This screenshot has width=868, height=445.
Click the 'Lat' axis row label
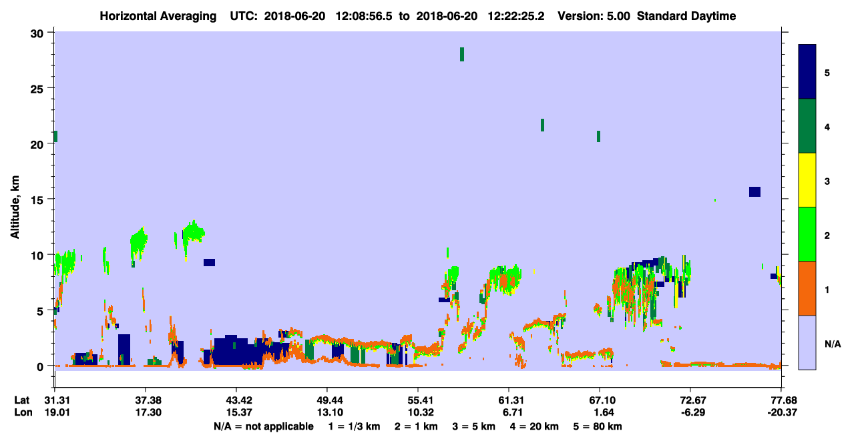pyautogui.click(x=22, y=400)
